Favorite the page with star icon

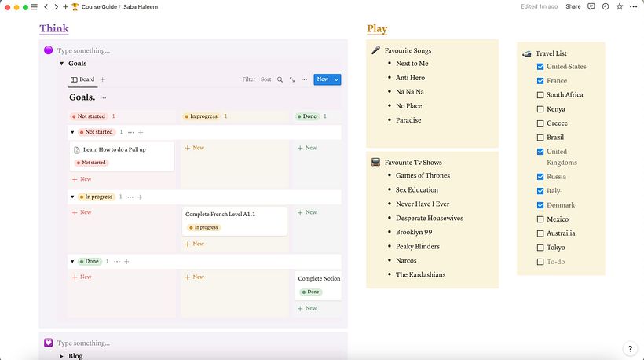click(x=620, y=6)
